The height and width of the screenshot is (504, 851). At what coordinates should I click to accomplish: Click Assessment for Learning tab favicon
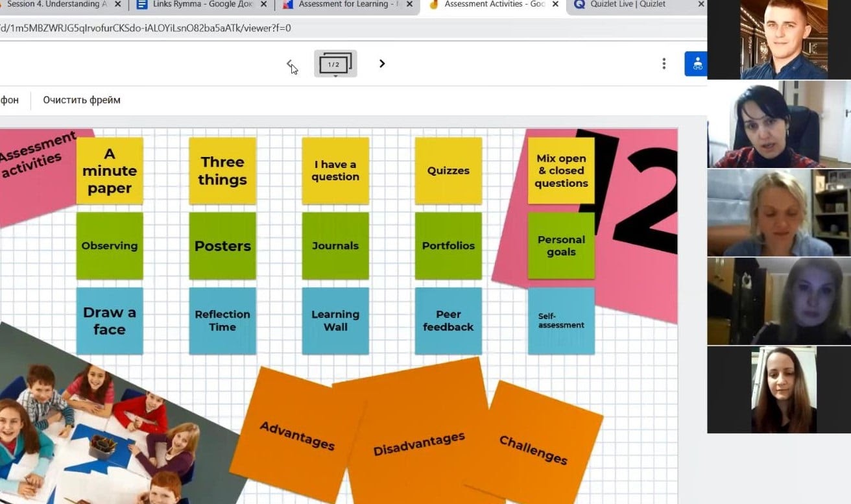[x=287, y=5]
